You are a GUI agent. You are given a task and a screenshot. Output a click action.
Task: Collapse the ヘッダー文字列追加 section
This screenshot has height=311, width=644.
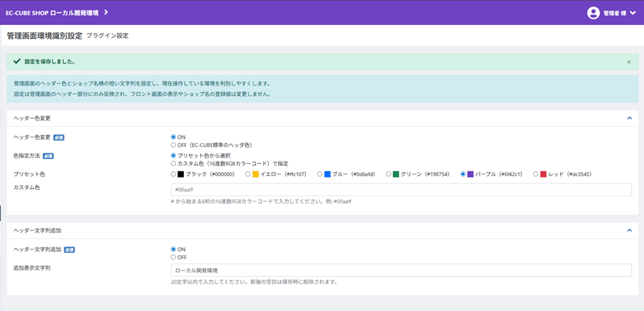pos(629,230)
